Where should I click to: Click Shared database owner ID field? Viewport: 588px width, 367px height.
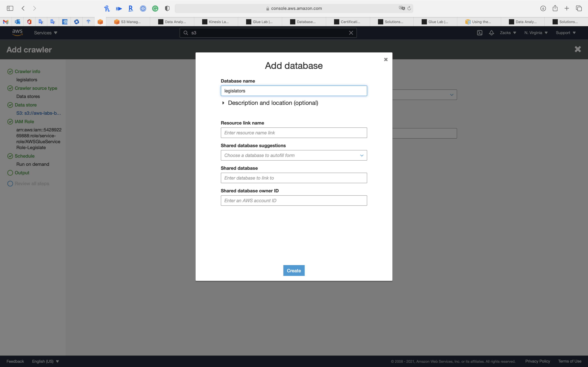point(294,201)
